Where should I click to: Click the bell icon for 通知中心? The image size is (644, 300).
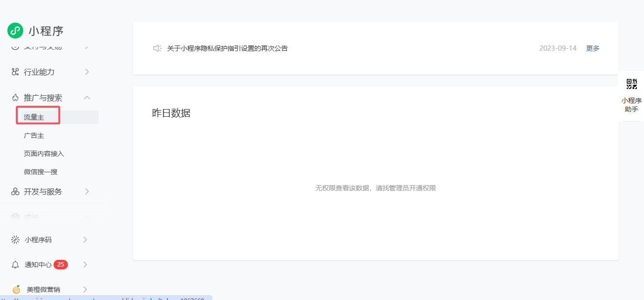pyautogui.click(x=15, y=265)
